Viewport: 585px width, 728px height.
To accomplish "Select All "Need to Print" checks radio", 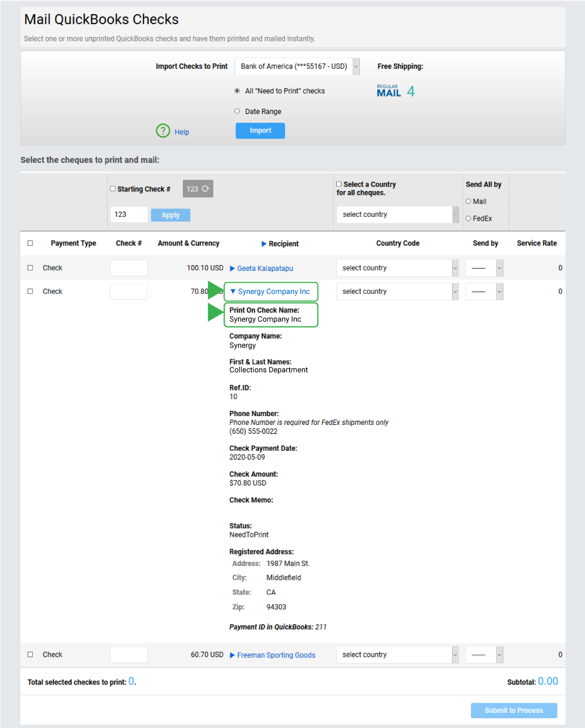I will (237, 91).
